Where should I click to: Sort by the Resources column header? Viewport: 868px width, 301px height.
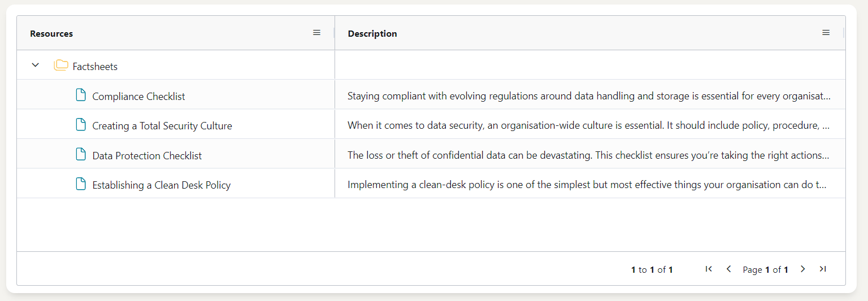pyautogui.click(x=51, y=34)
